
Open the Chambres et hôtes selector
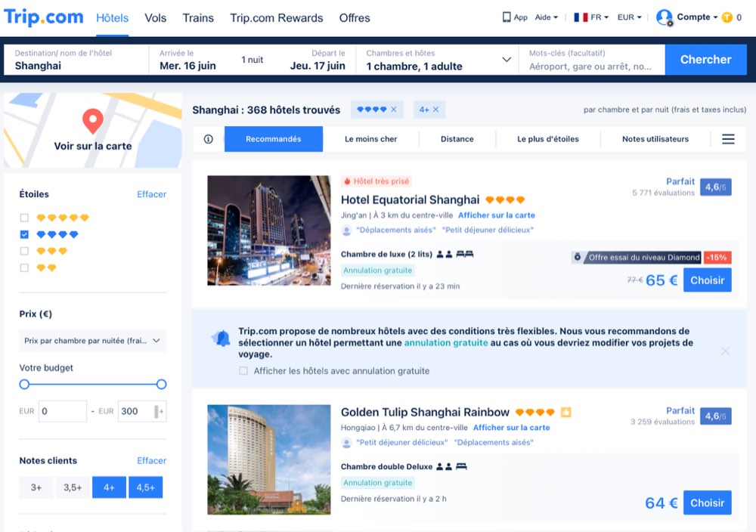coord(438,60)
